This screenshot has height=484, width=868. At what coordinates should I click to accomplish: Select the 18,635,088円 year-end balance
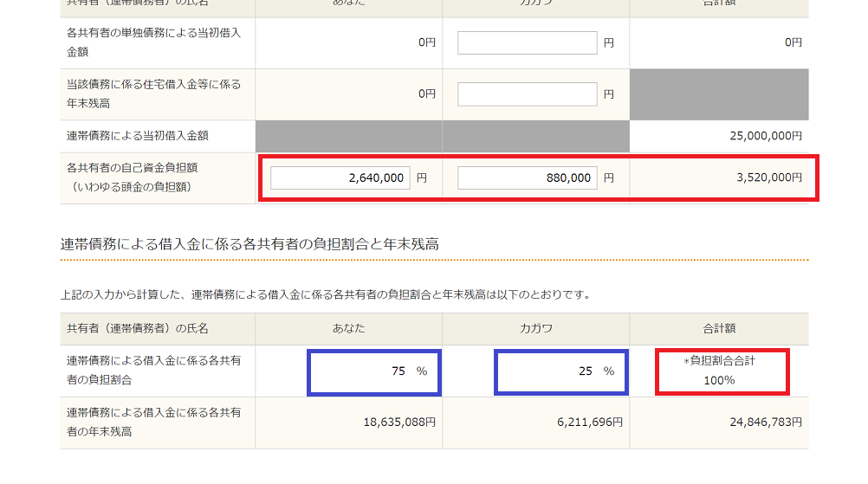coord(399,423)
